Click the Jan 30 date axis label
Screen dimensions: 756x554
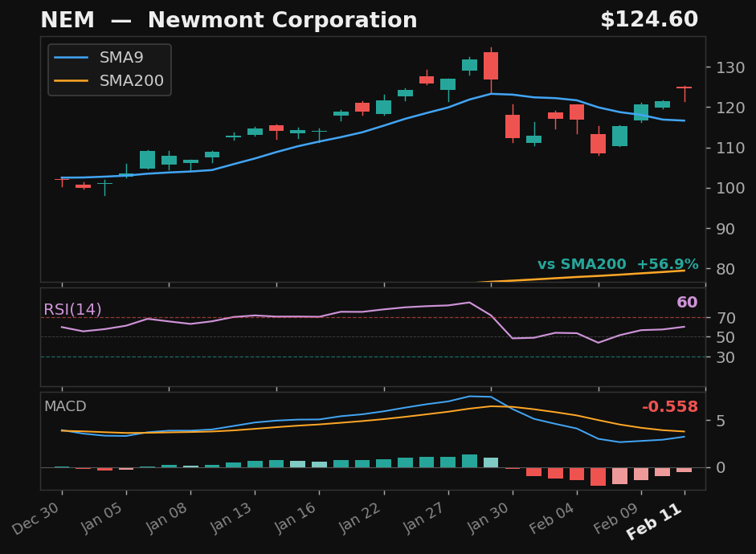489,519
